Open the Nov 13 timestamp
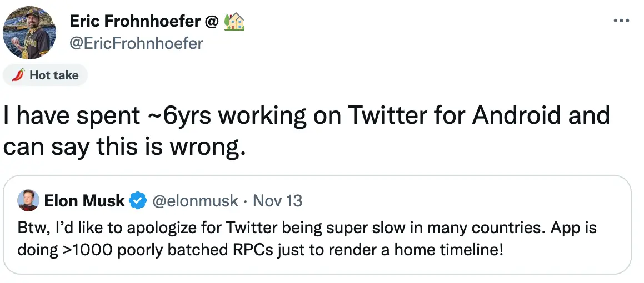This screenshot has width=644, height=283. pyautogui.click(x=277, y=200)
